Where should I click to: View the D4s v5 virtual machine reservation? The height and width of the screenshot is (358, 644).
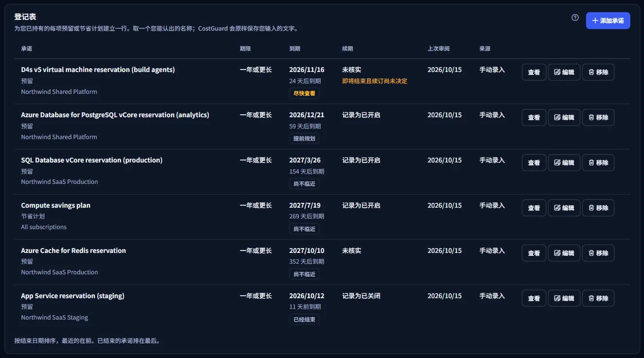coord(534,72)
